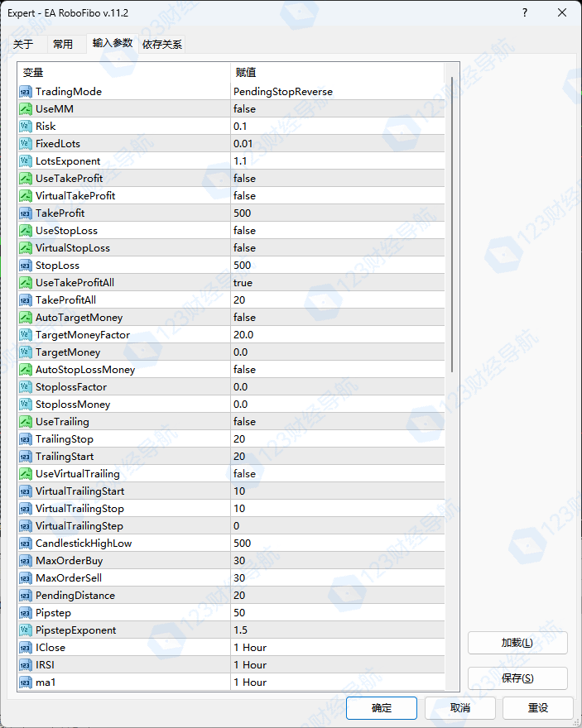This screenshot has width=582, height=728.
Task: Click the 赋值 column header
Action: pos(337,73)
